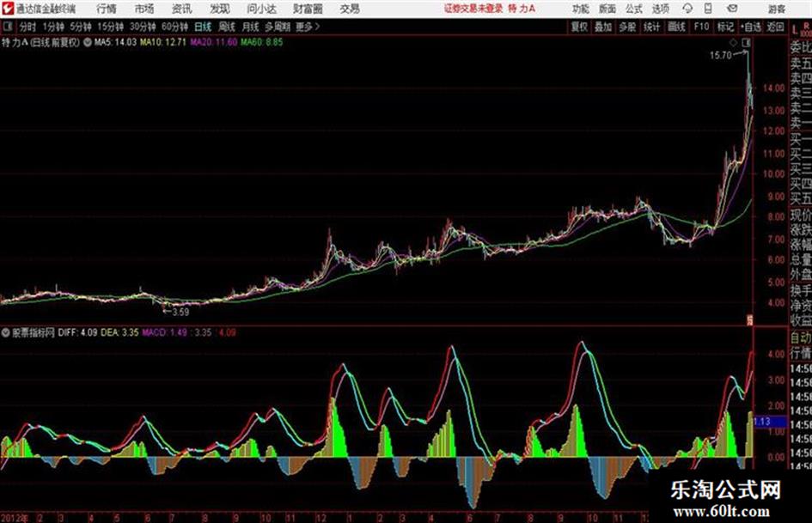
Task: Switch to the 5分钟 period tab
Action: click(x=81, y=27)
